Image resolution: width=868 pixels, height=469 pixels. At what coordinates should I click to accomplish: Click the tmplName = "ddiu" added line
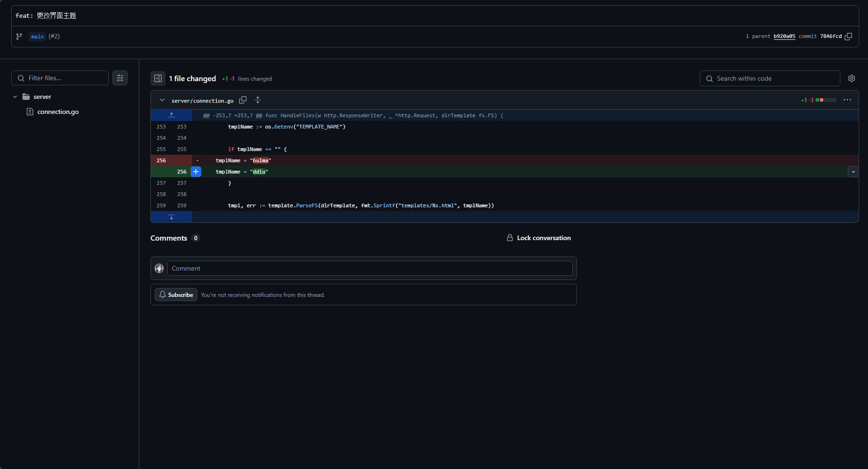(242, 172)
